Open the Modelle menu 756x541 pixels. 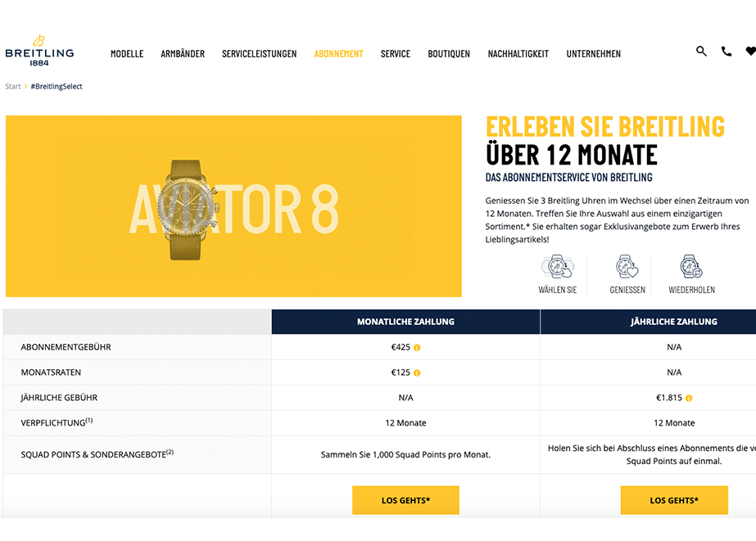tap(127, 54)
